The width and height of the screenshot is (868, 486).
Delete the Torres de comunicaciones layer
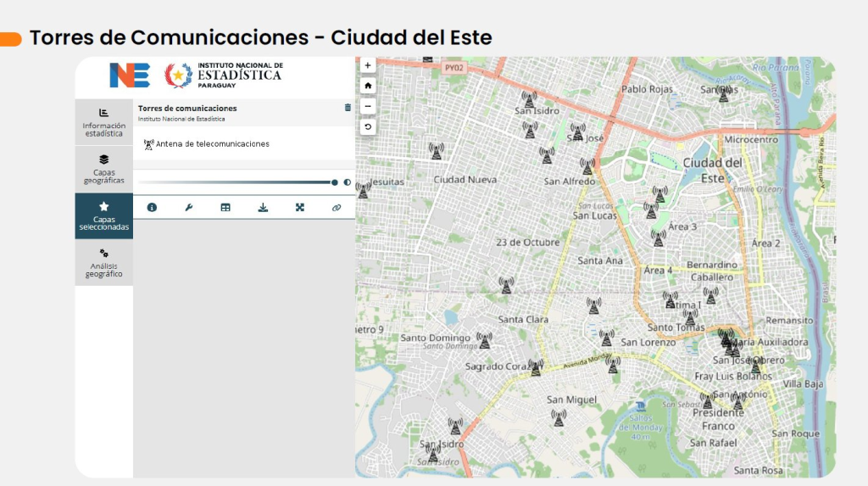coord(348,108)
